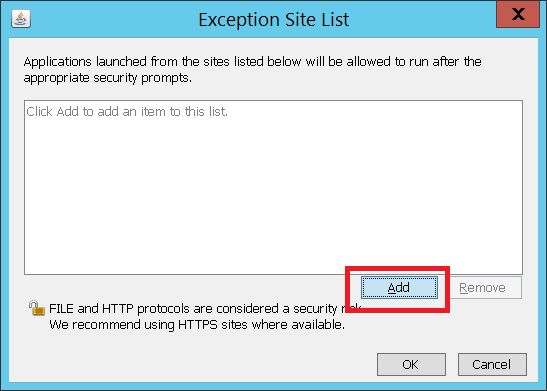
Task: Confirm the dialog with OK
Action: point(411,364)
